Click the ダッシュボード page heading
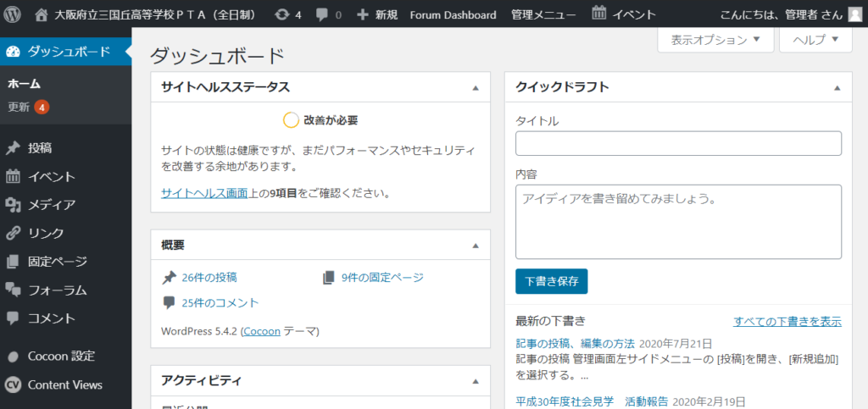The image size is (868, 409). coord(217,57)
